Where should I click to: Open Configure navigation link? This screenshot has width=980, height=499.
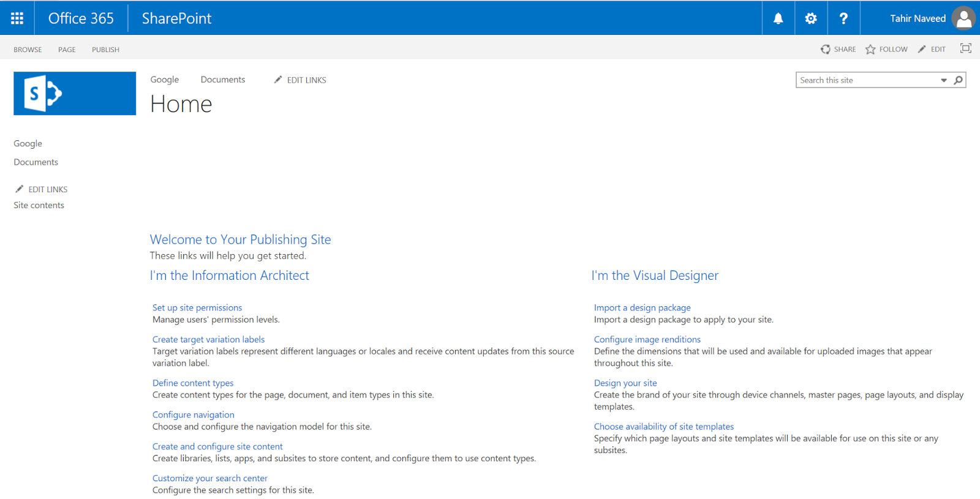point(194,415)
